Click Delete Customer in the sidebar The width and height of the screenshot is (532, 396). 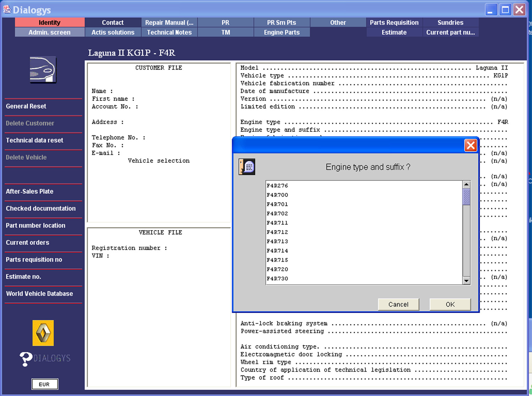[x=43, y=123]
